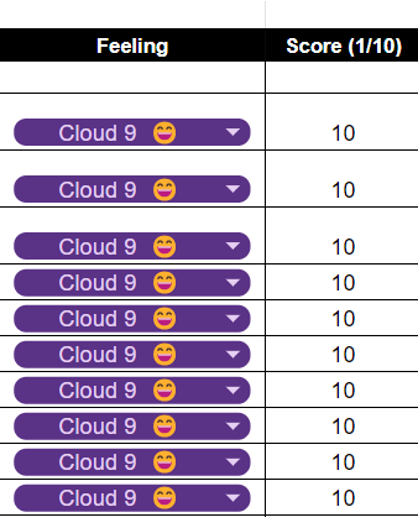This screenshot has height=517, width=418.
Task: Click the Feeling column header
Action: pyautogui.click(x=132, y=45)
